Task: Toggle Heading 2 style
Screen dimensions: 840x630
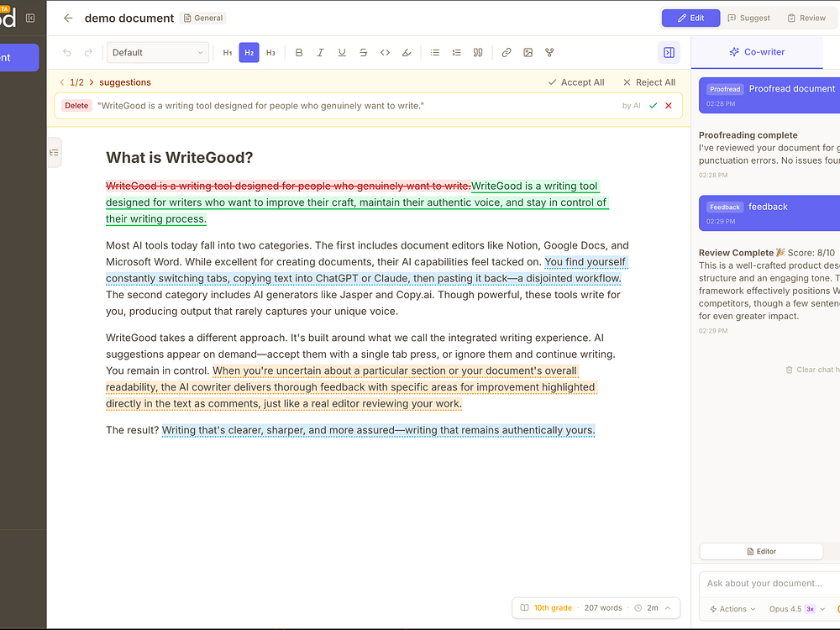Action: 249,52
